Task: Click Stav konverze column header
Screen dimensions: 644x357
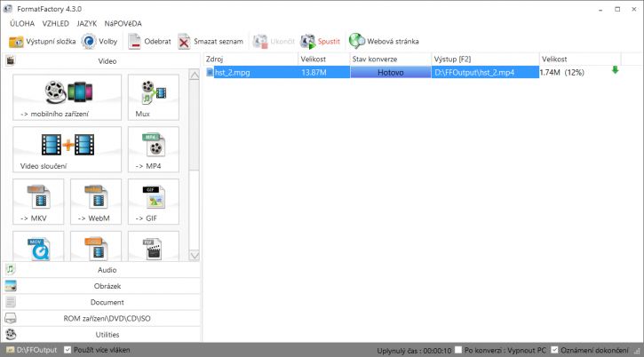Action: [391, 59]
